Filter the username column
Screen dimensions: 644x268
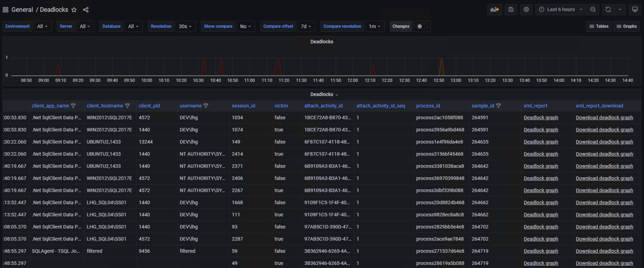tap(206, 106)
